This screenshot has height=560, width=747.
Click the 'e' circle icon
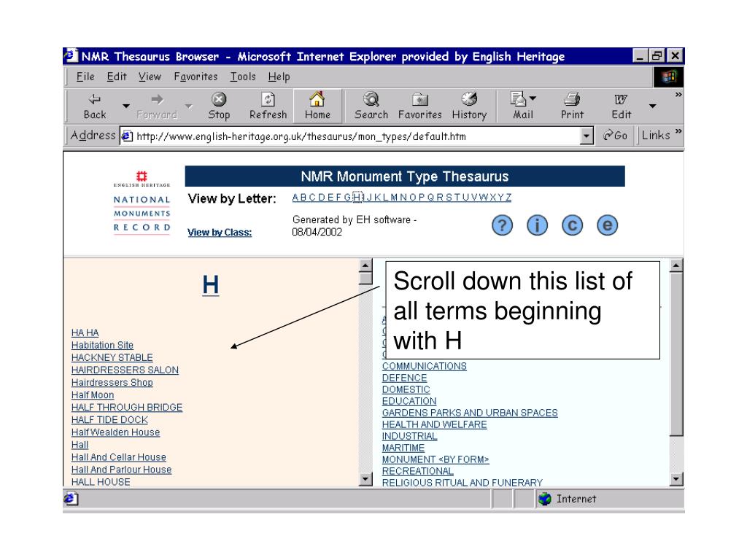(607, 225)
